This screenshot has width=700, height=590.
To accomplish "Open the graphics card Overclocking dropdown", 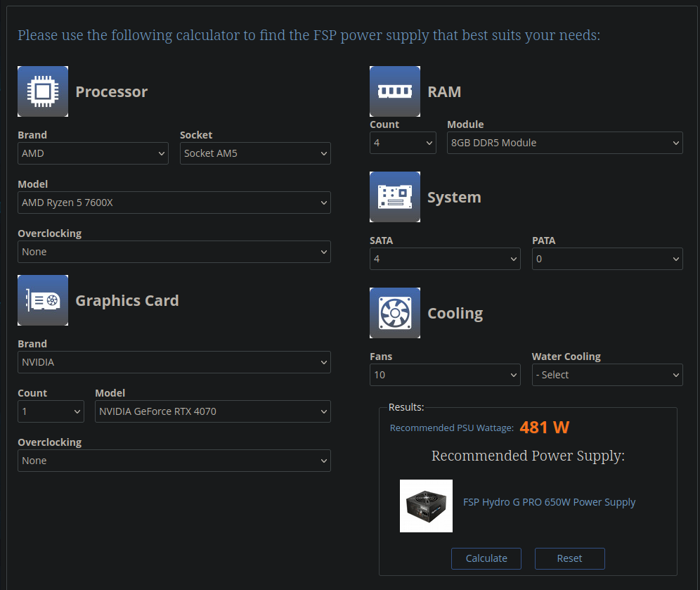I will click(174, 461).
